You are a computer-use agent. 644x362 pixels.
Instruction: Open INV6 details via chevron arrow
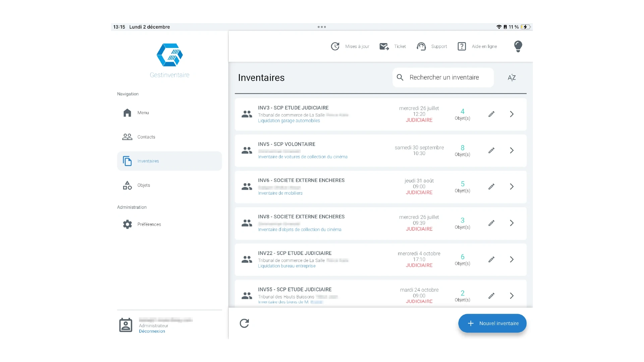[512, 187]
